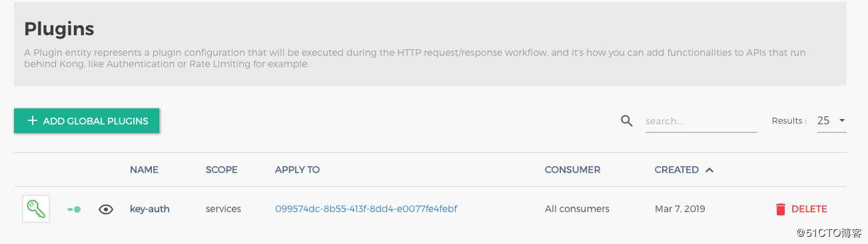The height and width of the screenshot is (244, 868).
Task: Focus the plugin search input field
Action: [x=701, y=121]
